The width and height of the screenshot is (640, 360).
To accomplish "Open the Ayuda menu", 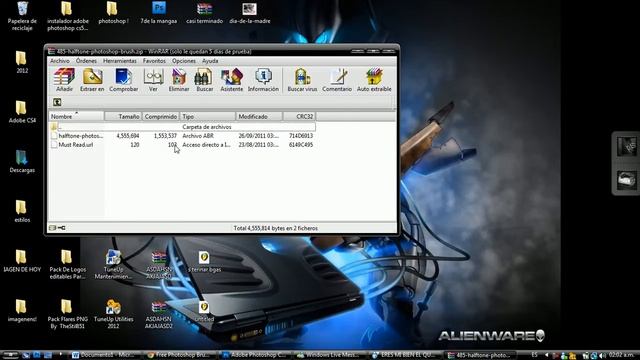I will (210, 61).
